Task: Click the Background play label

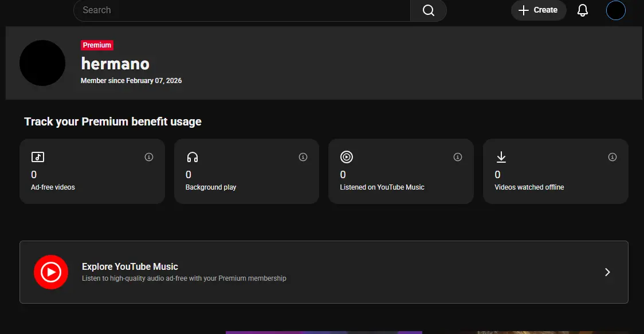Action: pyautogui.click(x=211, y=187)
